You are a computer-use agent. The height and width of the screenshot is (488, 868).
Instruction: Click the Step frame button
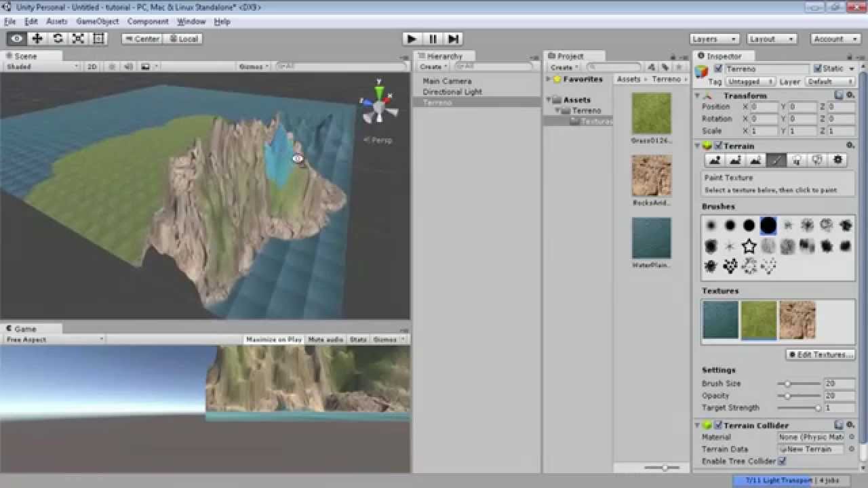[x=454, y=39]
